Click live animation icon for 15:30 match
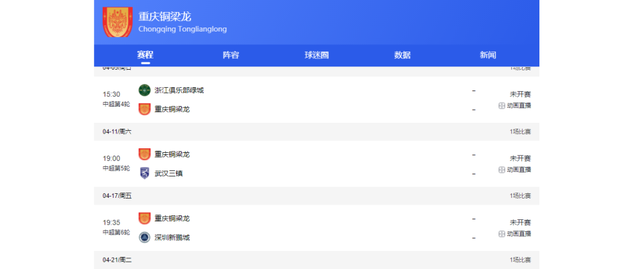644x269 pixels. click(x=501, y=105)
